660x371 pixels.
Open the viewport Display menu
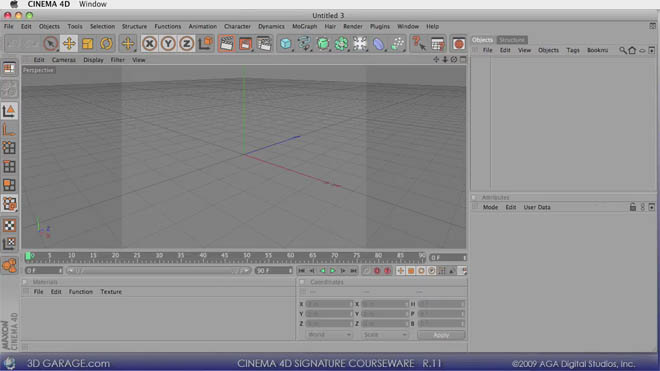(93, 60)
